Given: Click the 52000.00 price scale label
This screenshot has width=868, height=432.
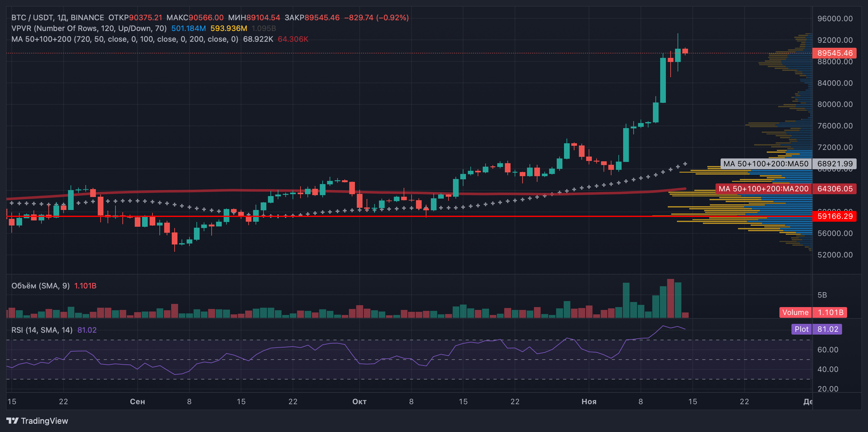Looking at the screenshot, I should pyautogui.click(x=835, y=255).
